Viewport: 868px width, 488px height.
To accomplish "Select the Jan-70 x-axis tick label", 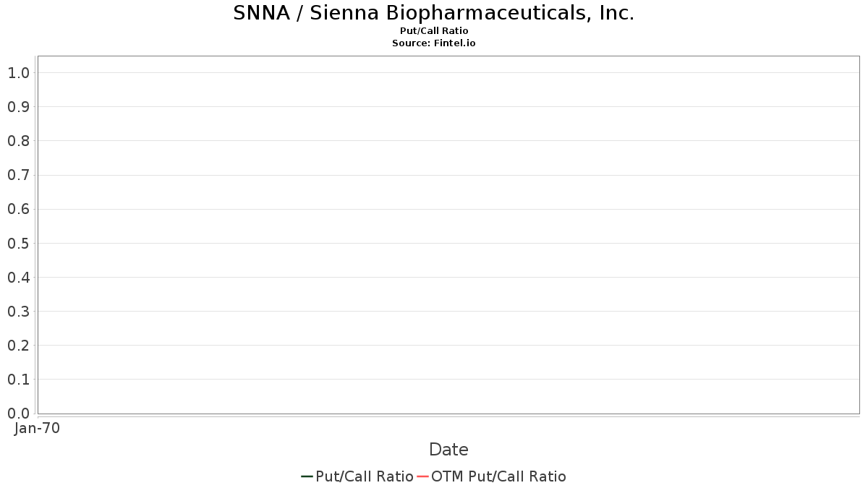I will pyautogui.click(x=37, y=428).
